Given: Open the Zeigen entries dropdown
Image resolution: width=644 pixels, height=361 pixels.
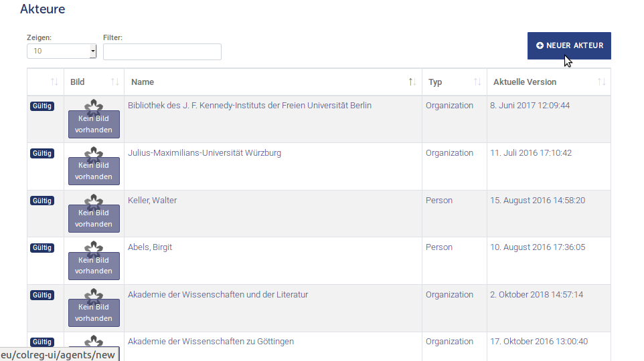Looking at the screenshot, I should (x=62, y=51).
